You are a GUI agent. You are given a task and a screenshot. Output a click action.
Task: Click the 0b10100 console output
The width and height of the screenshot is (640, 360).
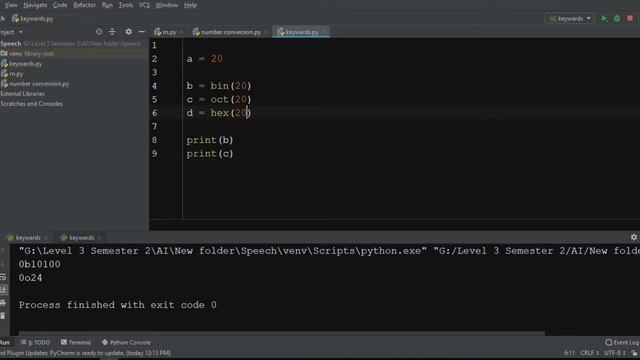[40, 264]
